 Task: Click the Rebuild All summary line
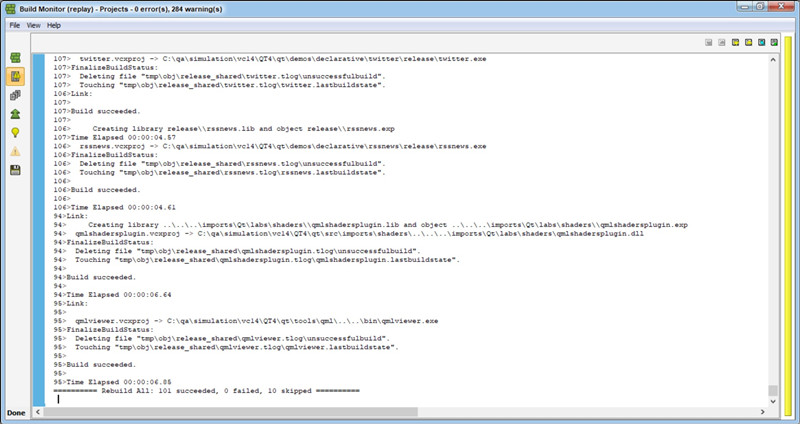tap(212, 389)
